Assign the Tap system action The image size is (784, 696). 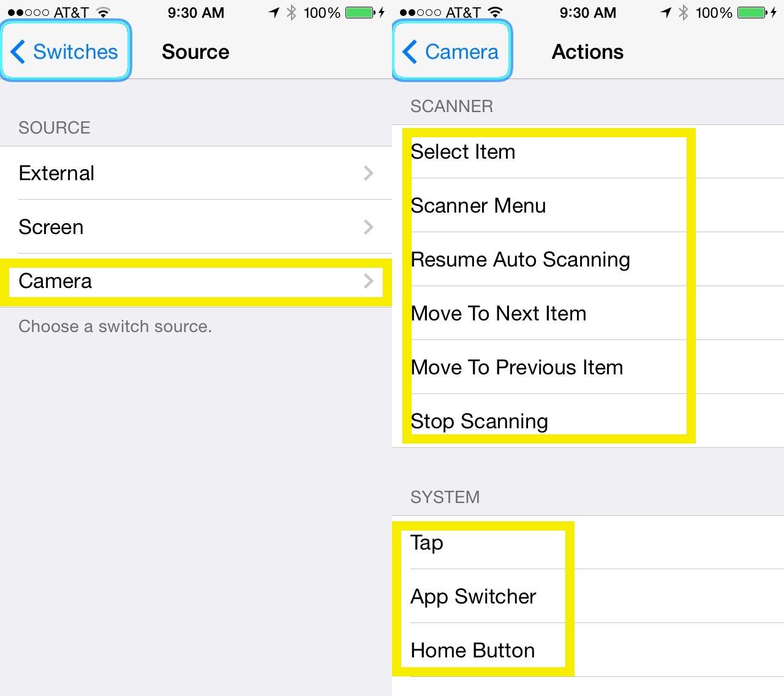427,543
